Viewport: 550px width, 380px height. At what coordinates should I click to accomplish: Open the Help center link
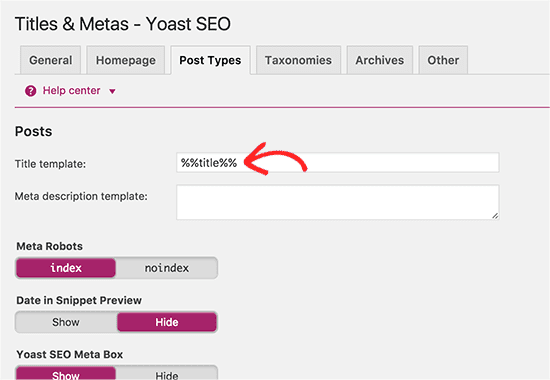click(71, 91)
